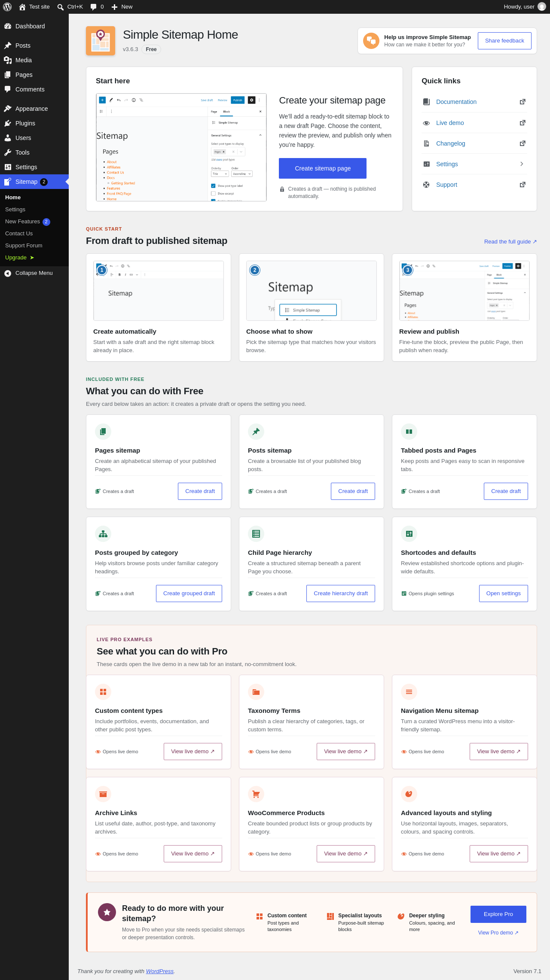
Task: Click the plus icon beside New
Action: [x=114, y=7]
